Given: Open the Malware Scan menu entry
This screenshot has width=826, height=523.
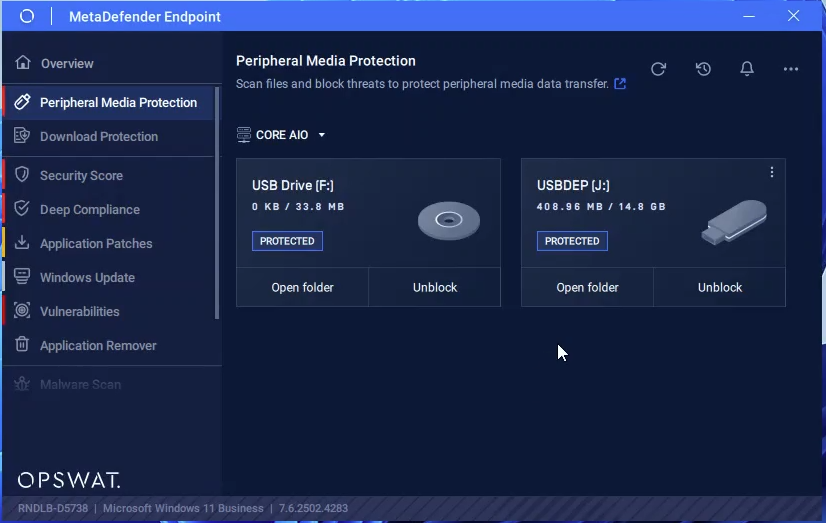Looking at the screenshot, I should [x=80, y=384].
